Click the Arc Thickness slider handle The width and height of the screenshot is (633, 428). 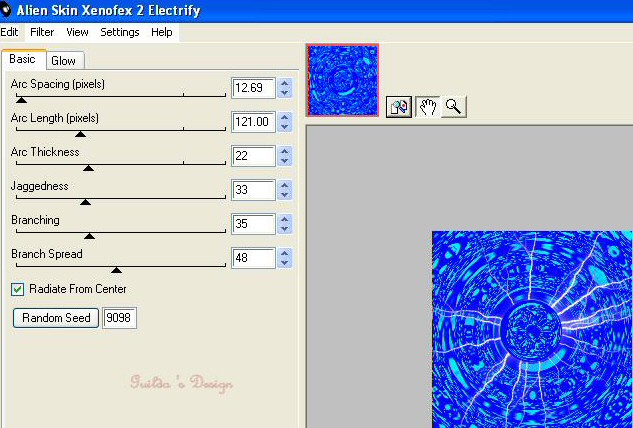(x=88, y=168)
